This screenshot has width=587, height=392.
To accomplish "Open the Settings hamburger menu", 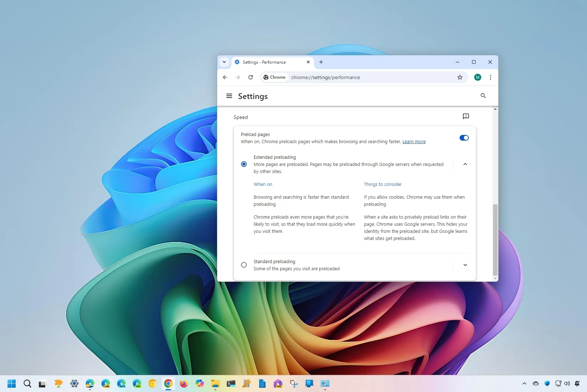I will 229,96.
